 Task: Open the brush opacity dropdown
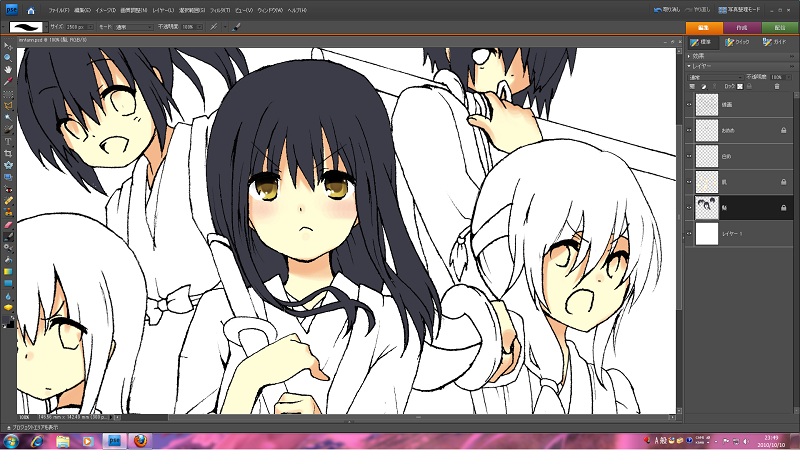[199, 27]
